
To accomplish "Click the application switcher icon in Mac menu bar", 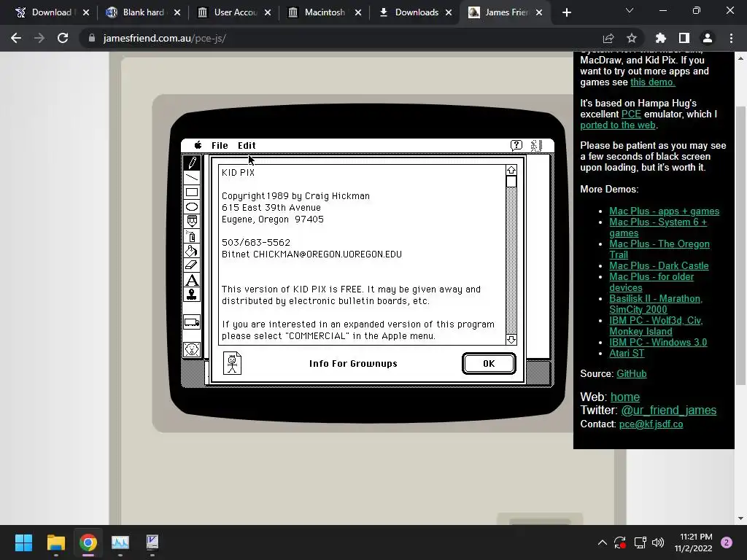I will click(x=536, y=146).
